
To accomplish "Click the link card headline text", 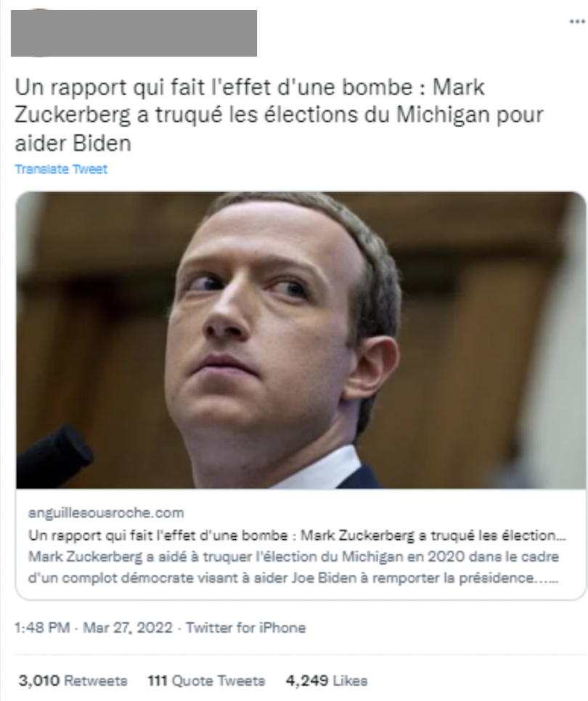I will coord(298,535).
